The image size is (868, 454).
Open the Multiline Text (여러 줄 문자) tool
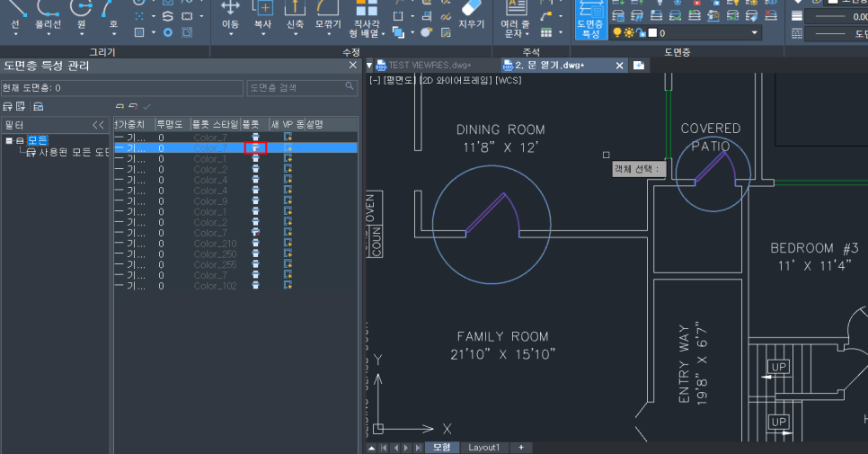tap(516, 20)
